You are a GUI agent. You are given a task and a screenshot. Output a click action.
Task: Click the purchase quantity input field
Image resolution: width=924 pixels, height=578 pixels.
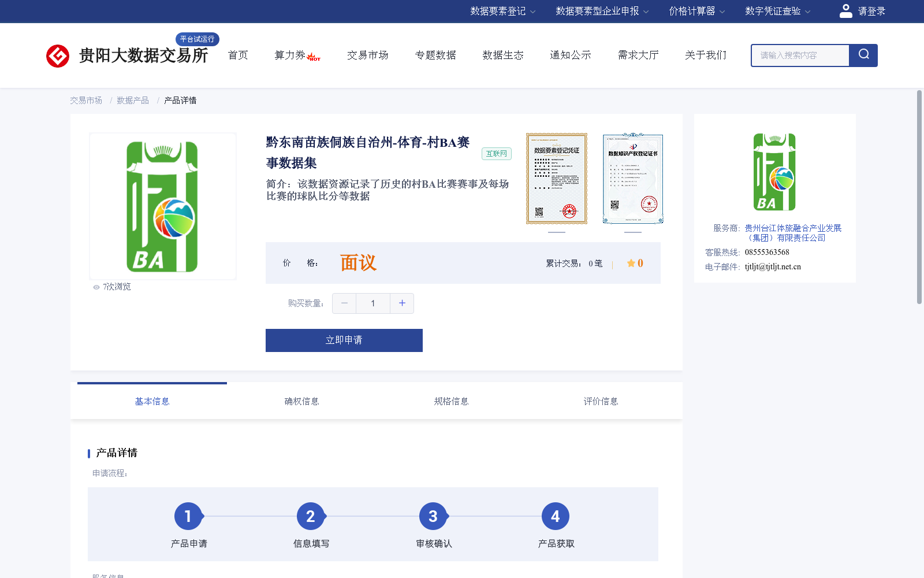click(373, 303)
